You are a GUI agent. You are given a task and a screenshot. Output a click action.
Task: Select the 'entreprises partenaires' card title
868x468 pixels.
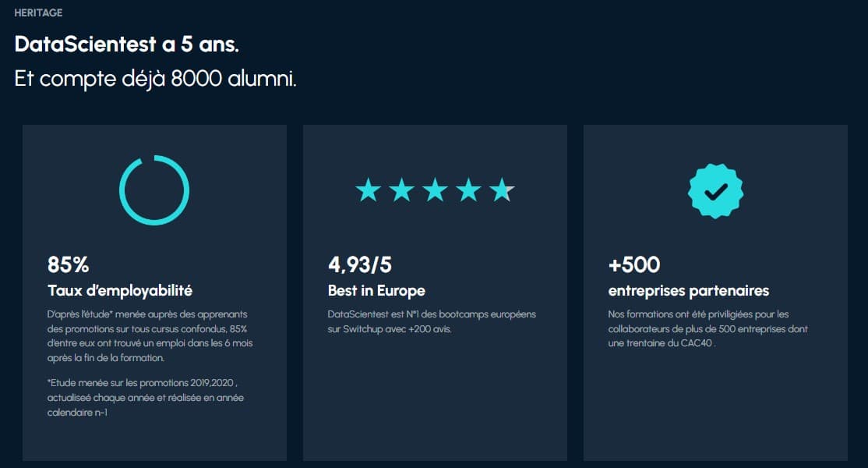tap(689, 291)
